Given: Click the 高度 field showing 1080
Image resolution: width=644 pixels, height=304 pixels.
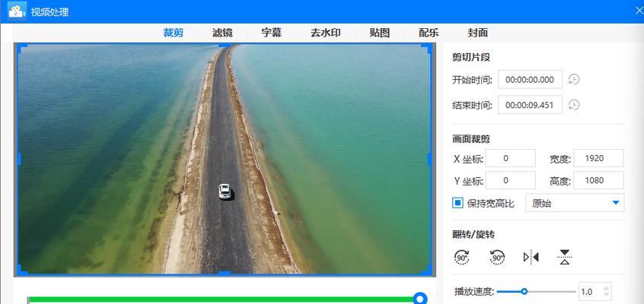Looking at the screenshot, I should (x=598, y=181).
